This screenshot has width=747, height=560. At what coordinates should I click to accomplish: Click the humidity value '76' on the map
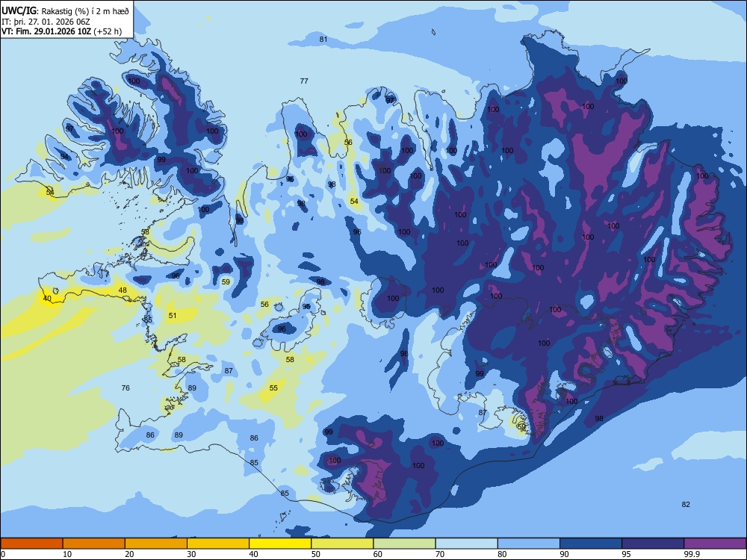pyautogui.click(x=125, y=388)
